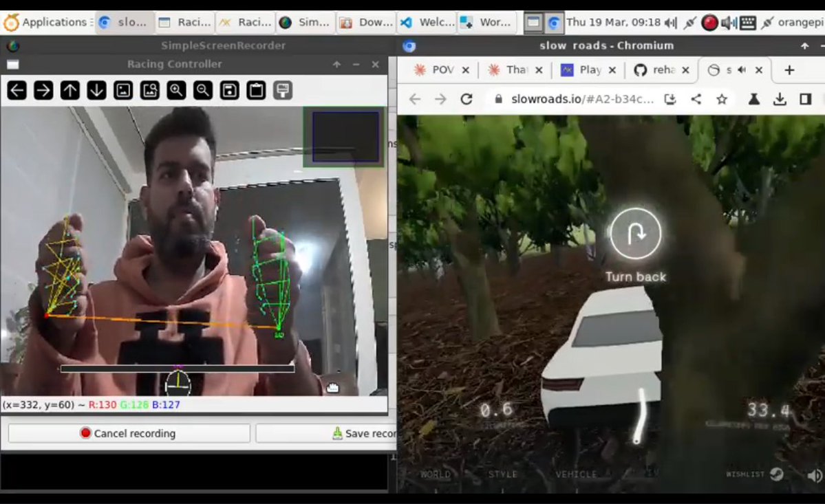Screen dimensions: 825x504
Task: Click the Save recording button
Action: (x=358, y=433)
